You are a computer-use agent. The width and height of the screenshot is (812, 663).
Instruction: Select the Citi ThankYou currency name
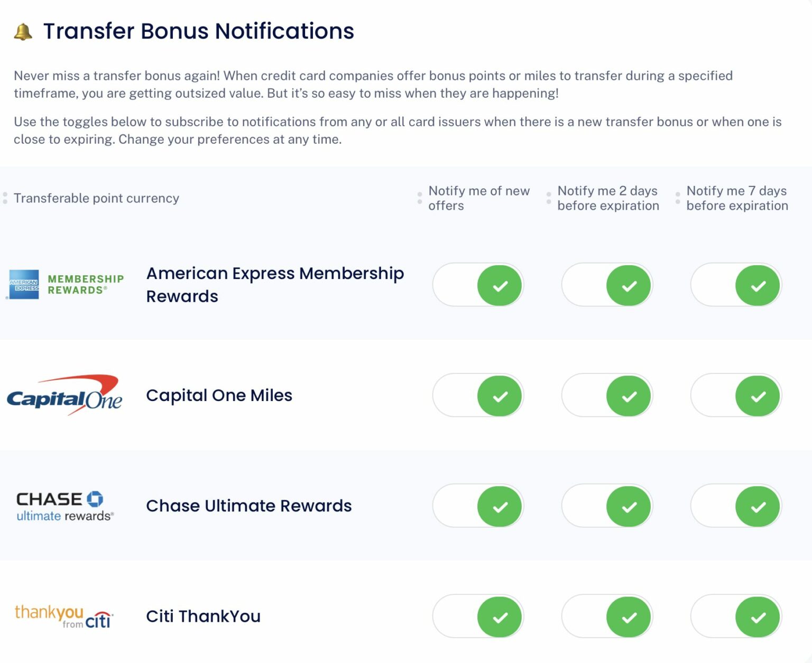(203, 616)
